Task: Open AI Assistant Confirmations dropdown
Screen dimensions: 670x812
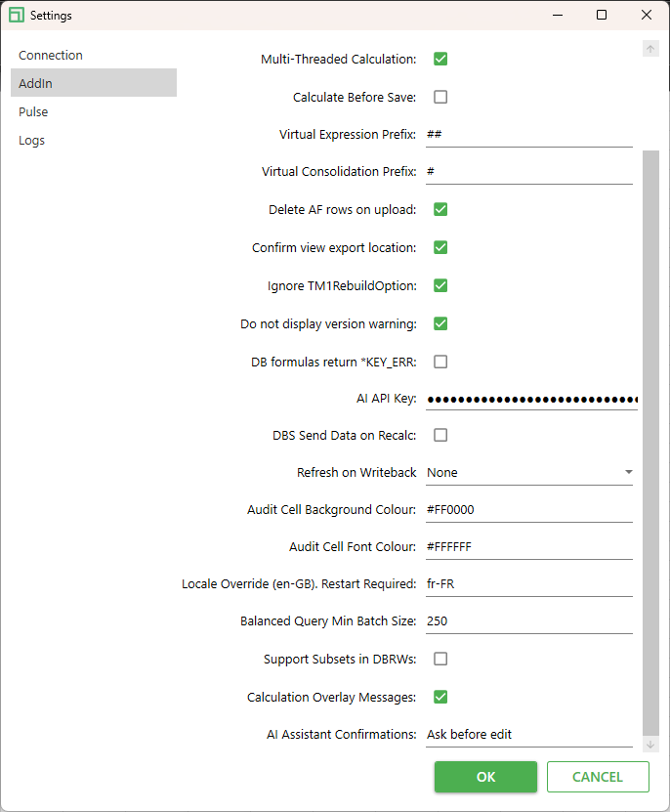Action: pyautogui.click(x=529, y=735)
